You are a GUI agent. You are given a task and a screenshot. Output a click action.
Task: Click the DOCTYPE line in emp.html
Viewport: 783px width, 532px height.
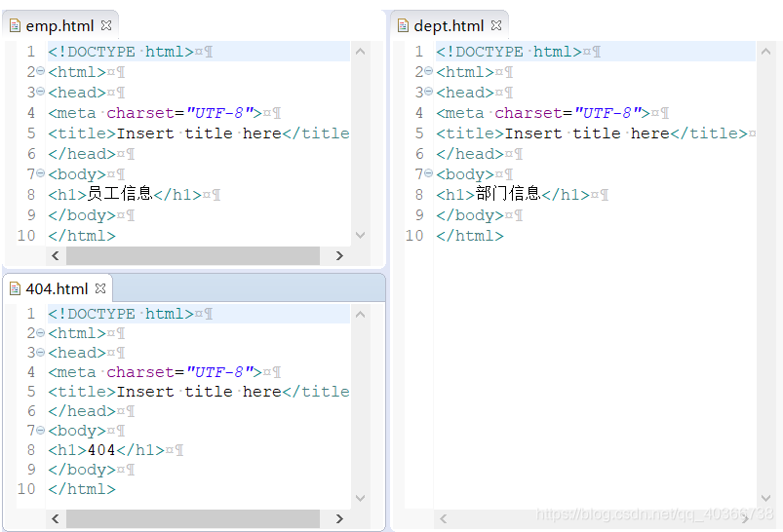pos(199,52)
